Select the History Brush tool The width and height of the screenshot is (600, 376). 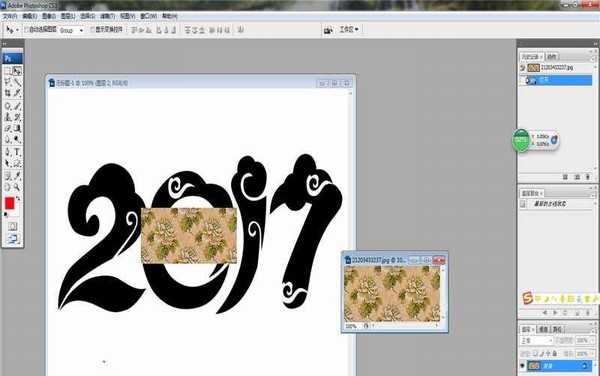pos(17,117)
